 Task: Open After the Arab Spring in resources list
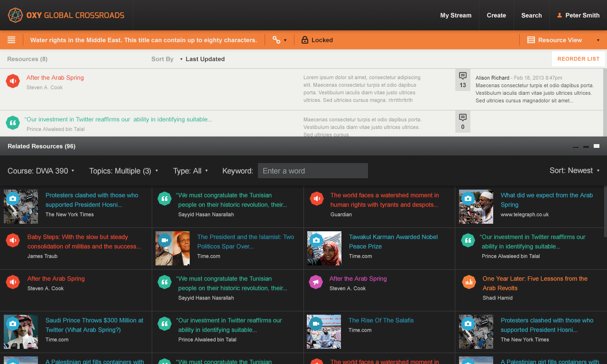pos(55,78)
